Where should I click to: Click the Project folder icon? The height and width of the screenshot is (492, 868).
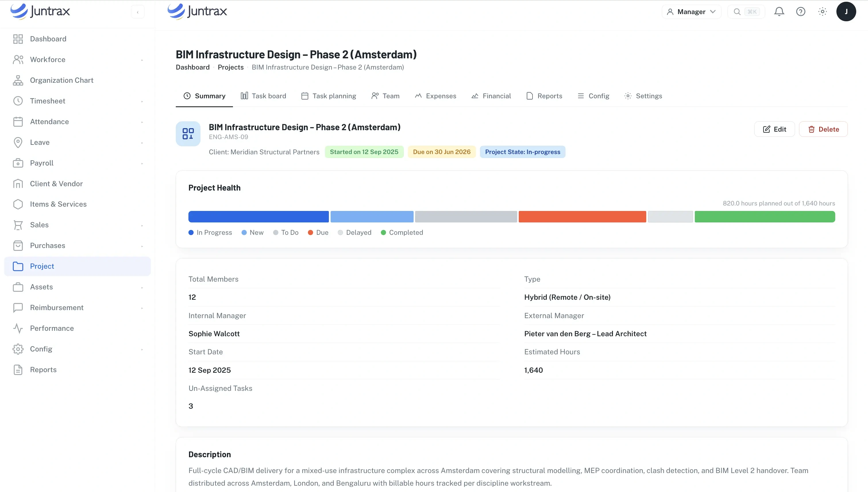[18, 266]
